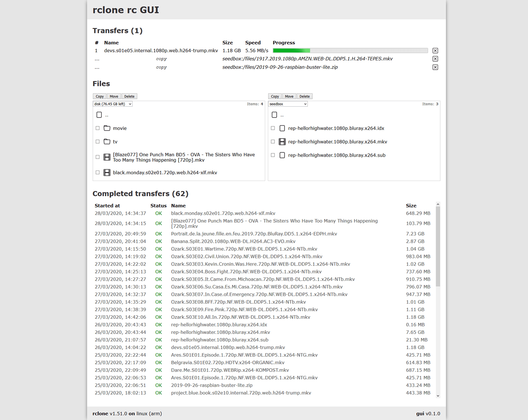Viewport: 528px width, 420px height.
Task: Click the parent directory icon in seedbox panel
Action: (x=275, y=114)
